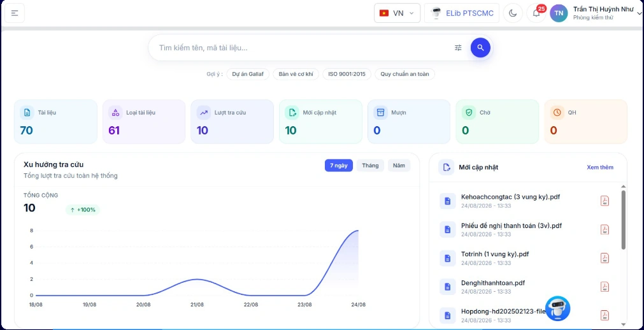Toggle dark mode moon icon

click(x=513, y=13)
